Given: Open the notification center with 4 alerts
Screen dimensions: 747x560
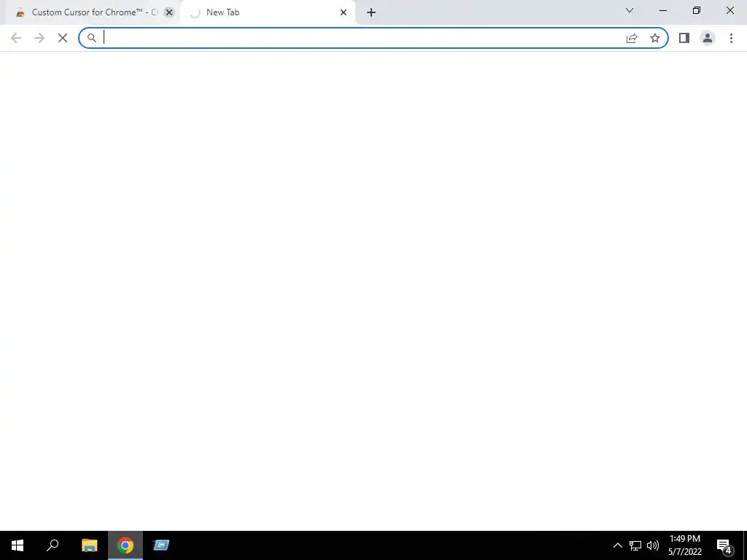Looking at the screenshot, I should point(724,545).
